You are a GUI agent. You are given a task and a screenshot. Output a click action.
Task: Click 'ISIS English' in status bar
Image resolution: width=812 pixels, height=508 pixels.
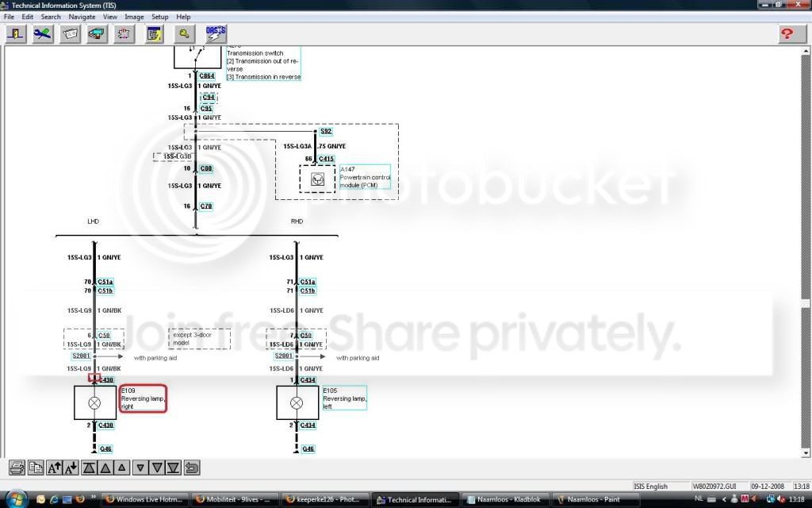coord(651,487)
